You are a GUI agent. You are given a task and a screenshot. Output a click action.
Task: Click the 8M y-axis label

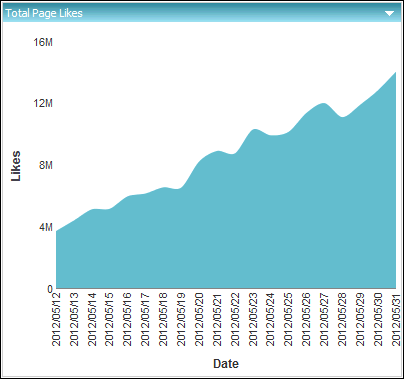[46, 165]
